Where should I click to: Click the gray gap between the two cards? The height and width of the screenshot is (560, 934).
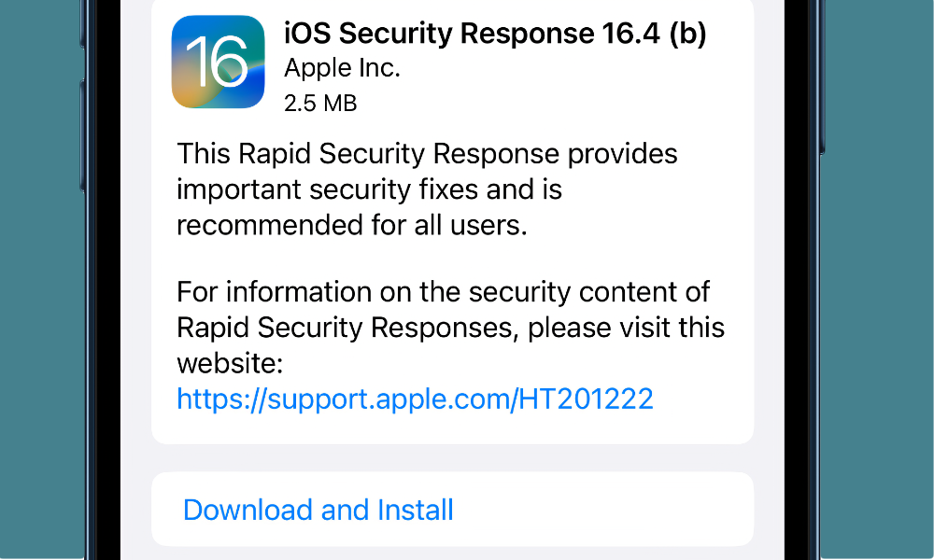(452, 458)
